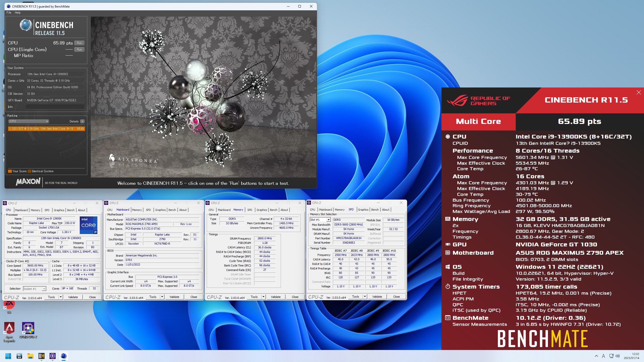Open the EA desktop shortcut
Image resolution: width=644 pixels, height=362 pixels.
(x=9, y=307)
